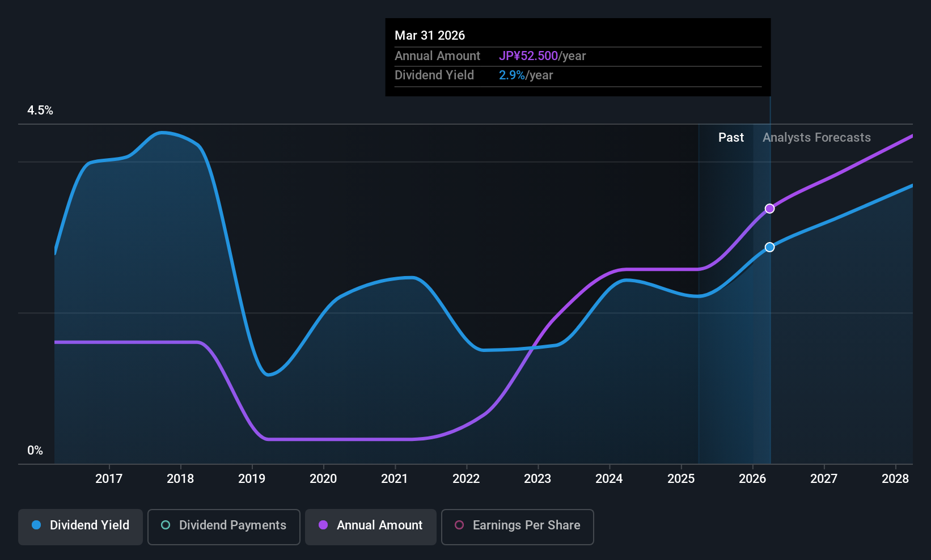Click the 2017 x-axis label
This screenshot has width=931, height=560.
[x=109, y=479]
